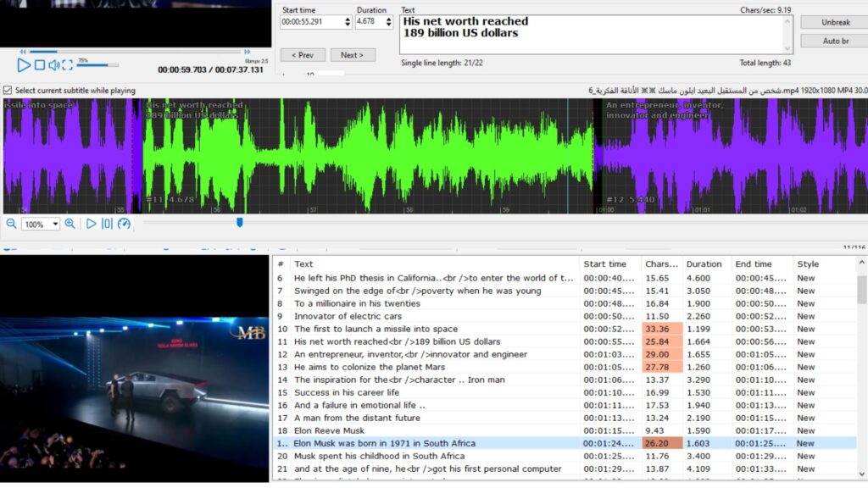This screenshot has height=488, width=868.
Task: Click the '< Prev' subtitle button
Action: [x=303, y=55]
